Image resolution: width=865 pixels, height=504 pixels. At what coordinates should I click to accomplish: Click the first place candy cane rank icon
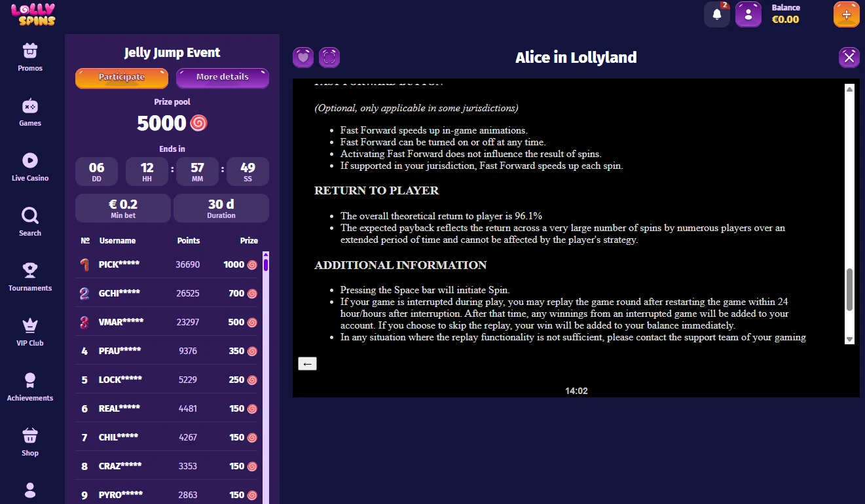[84, 264]
